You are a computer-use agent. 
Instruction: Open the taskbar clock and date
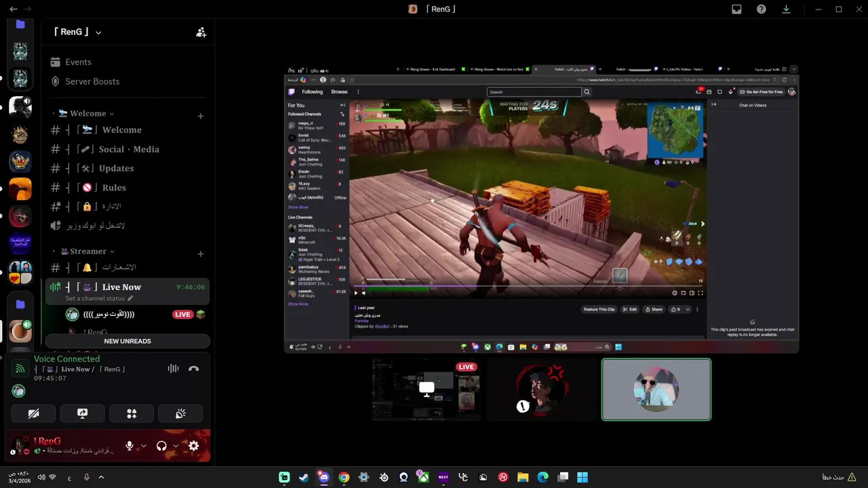point(18,477)
